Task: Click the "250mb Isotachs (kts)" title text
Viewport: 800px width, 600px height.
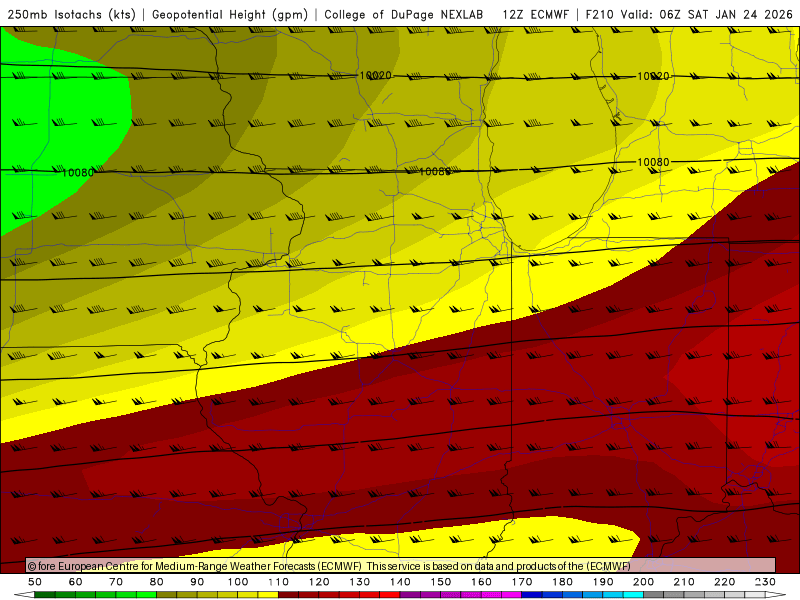Action: tap(71, 14)
